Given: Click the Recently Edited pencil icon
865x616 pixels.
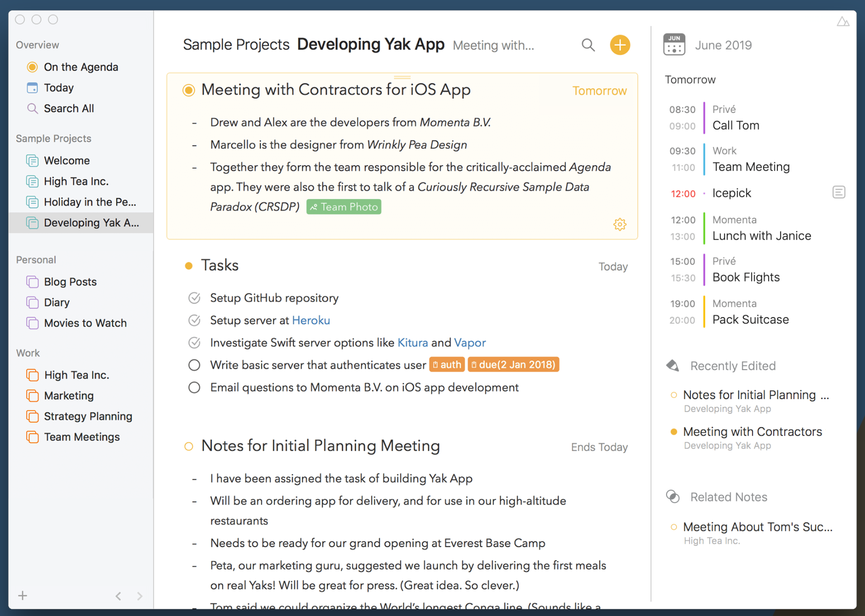Looking at the screenshot, I should click(673, 365).
